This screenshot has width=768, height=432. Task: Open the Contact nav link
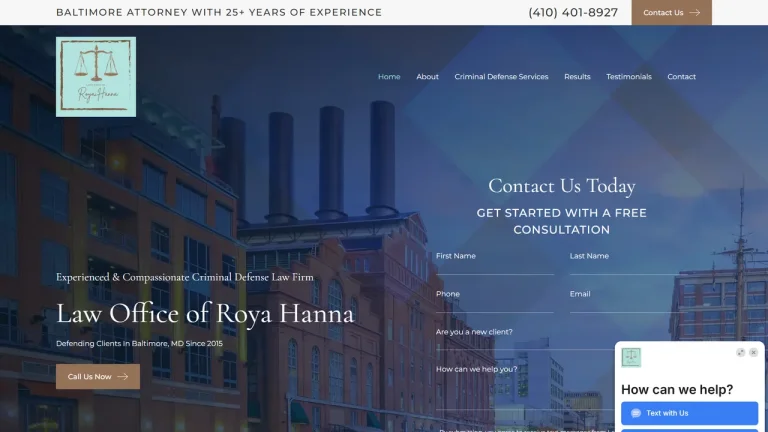pos(681,76)
